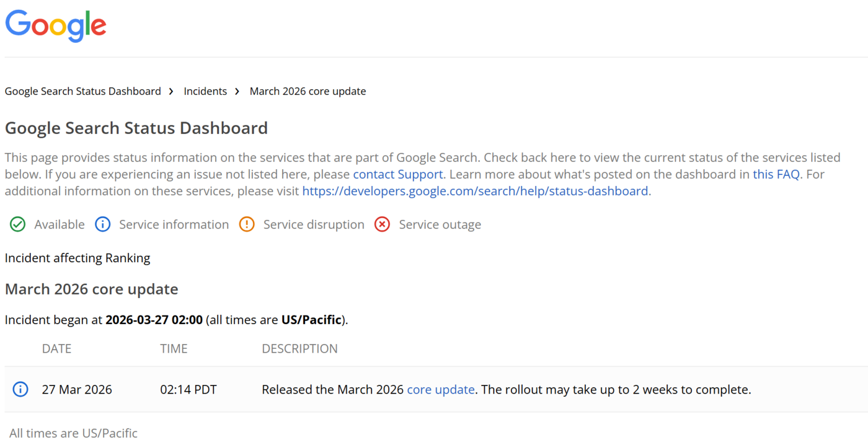Click the green checkmark status indicator

pyautogui.click(x=17, y=224)
